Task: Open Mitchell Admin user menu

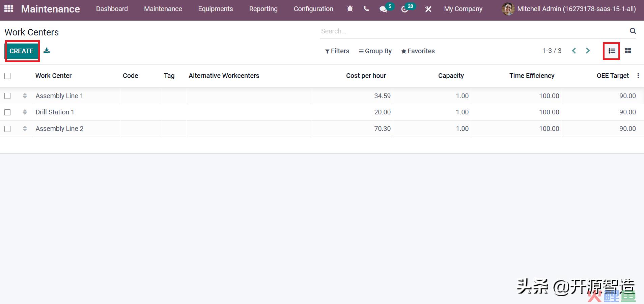Action: coord(569,9)
